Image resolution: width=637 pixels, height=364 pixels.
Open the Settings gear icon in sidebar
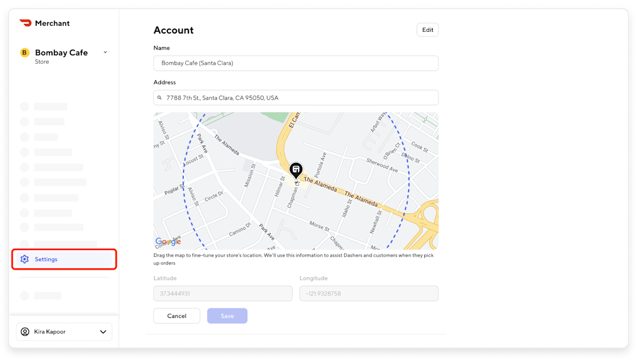(x=24, y=259)
